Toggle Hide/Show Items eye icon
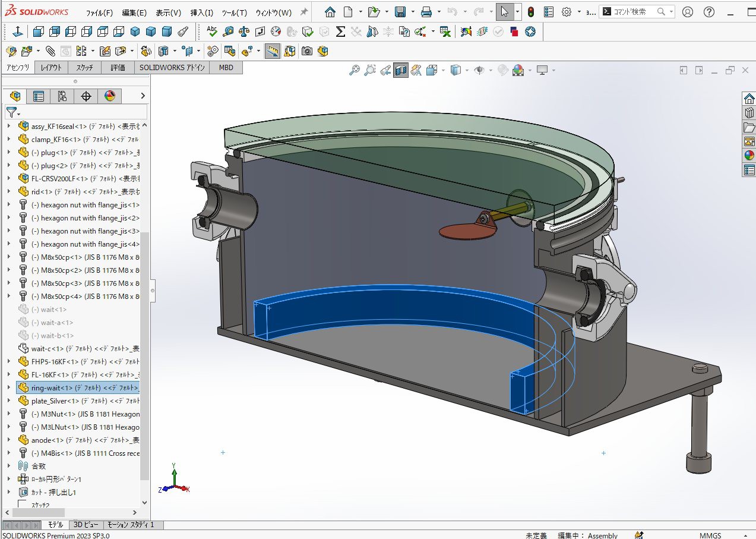The image size is (756, 539). [x=479, y=70]
